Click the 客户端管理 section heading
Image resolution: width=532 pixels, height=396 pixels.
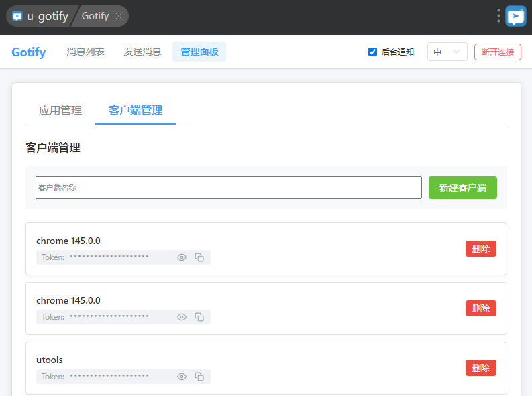coord(53,147)
